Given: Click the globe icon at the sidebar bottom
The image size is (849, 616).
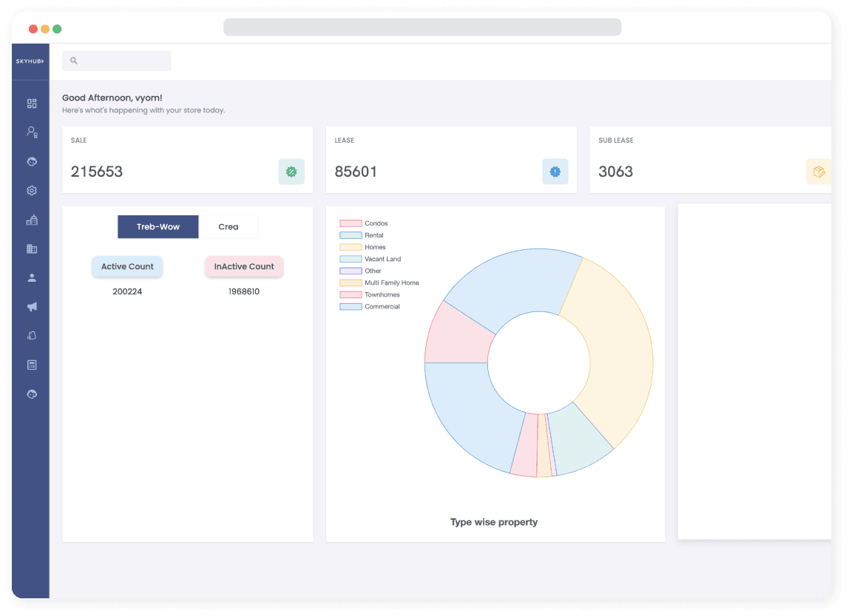Looking at the screenshot, I should pyautogui.click(x=31, y=394).
